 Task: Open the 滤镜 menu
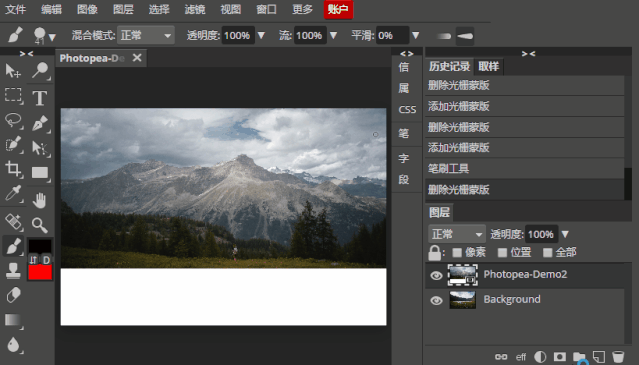(195, 9)
